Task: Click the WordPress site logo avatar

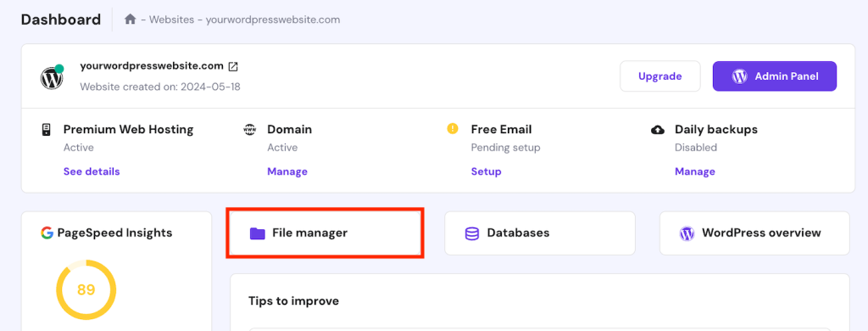Action: pyautogui.click(x=52, y=77)
